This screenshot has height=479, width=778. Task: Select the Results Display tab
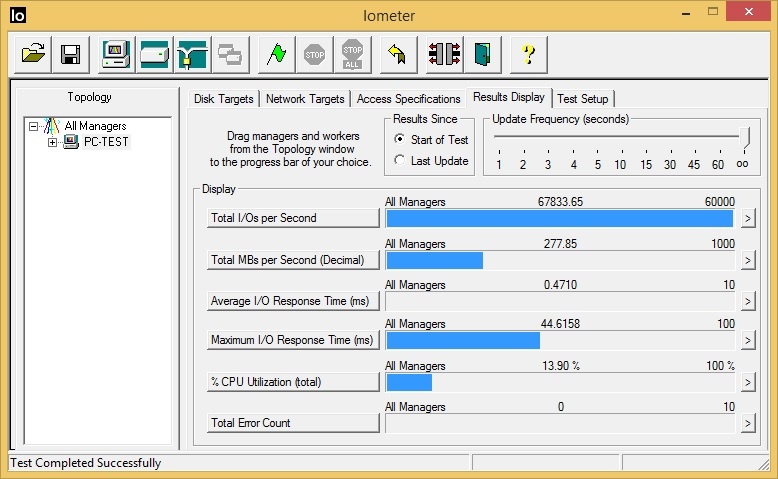[509, 97]
